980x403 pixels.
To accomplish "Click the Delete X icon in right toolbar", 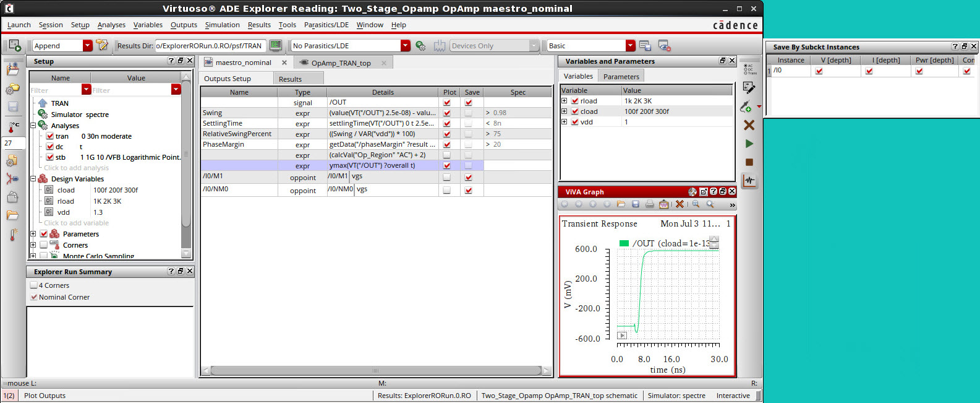I will tap(749, 125).
